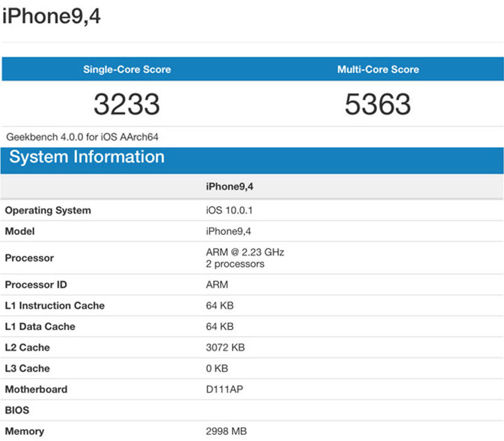Click the iOS 10.0.1 value
This screenshot has width=504, height=441.
click(229, 210)
